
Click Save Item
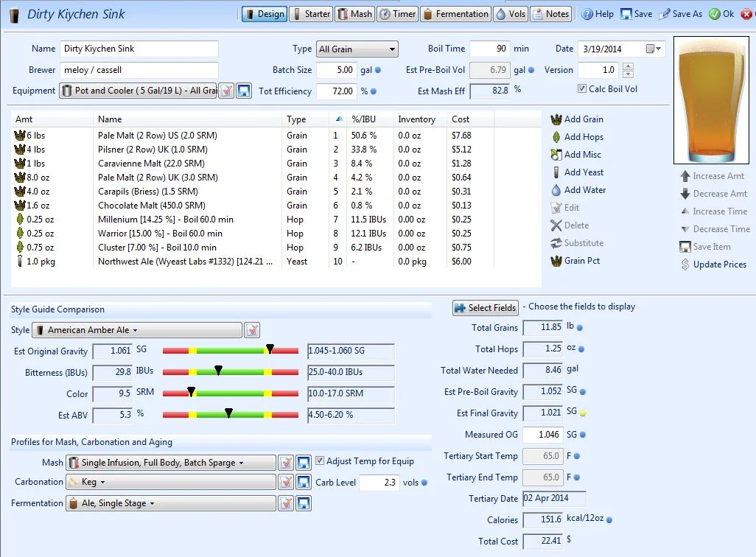click(x=705, y=247)
